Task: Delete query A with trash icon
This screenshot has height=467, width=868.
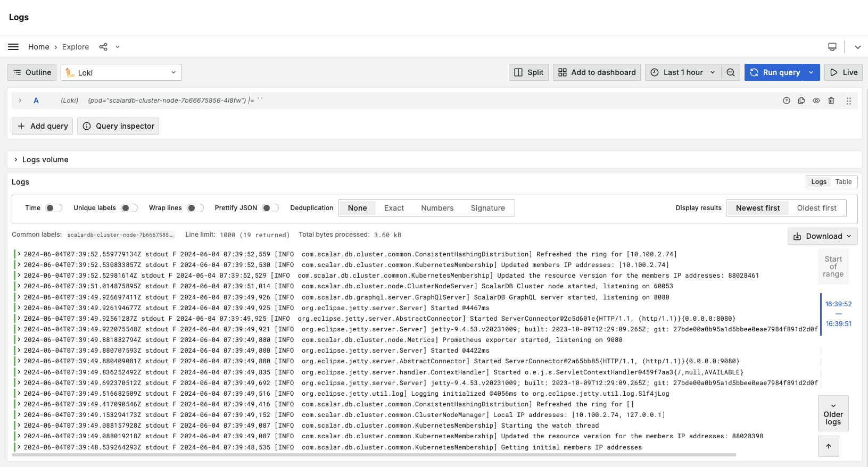Action: click(831, 101)
